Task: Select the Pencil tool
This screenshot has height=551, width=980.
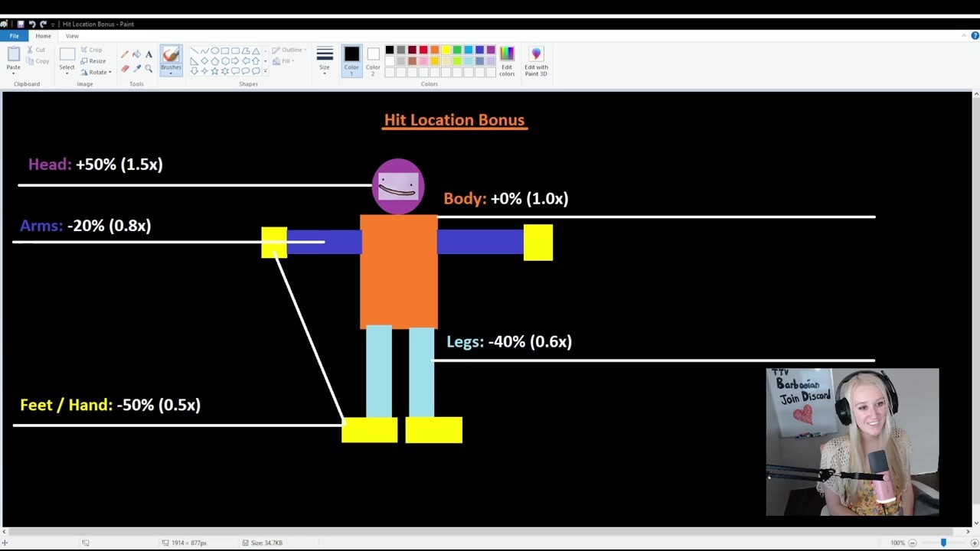Action: click(125, 54)
